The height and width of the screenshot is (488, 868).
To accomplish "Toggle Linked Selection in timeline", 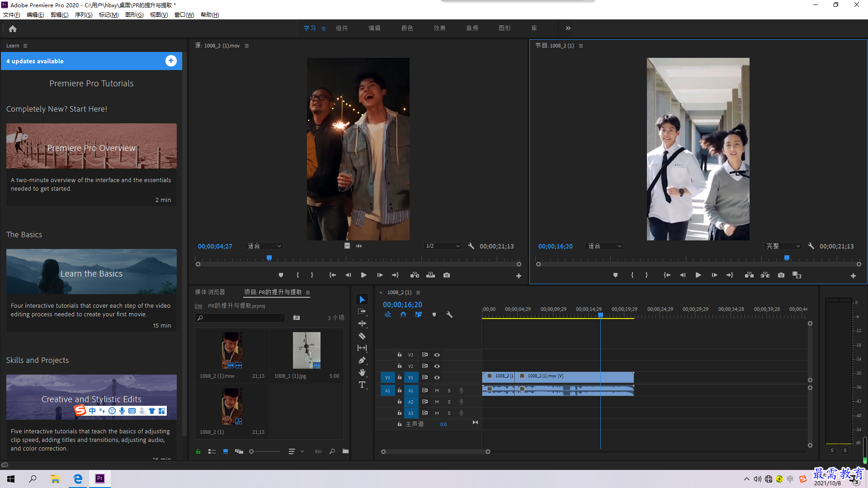I will point(419,314).
